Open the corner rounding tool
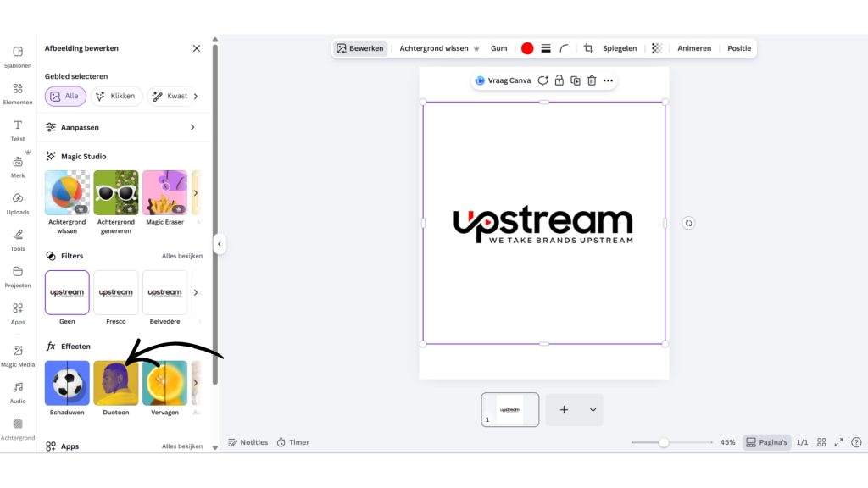868x488 pixels. [565, 48]
